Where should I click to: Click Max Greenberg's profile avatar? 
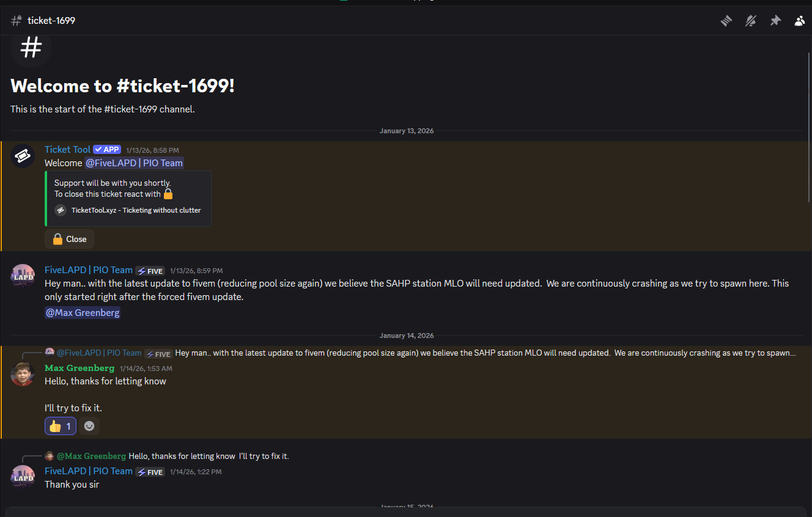(x=23, y=374)
